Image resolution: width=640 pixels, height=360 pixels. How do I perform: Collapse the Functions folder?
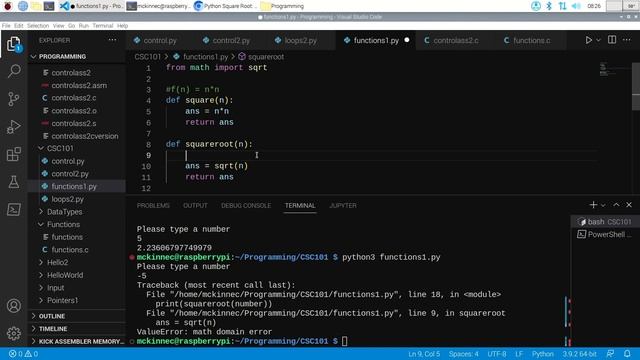77,224
